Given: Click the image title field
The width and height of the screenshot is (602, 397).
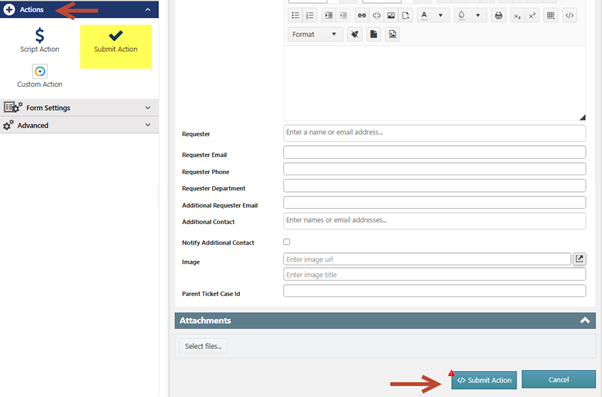Looking at the screenshot, I should (x=434, y=275).
